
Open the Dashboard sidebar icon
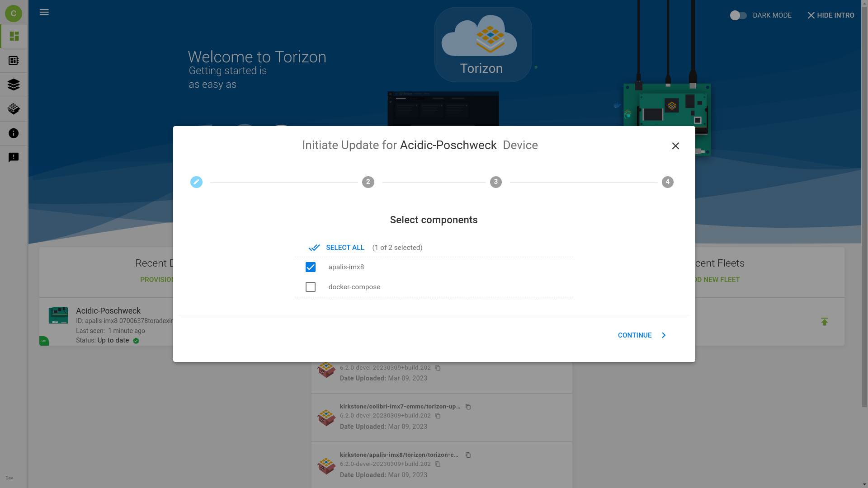pyautogui.click(x=14, y=36)
